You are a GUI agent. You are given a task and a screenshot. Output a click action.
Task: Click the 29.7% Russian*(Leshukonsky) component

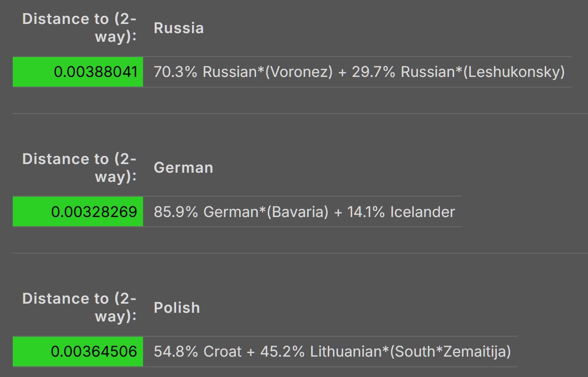458,72
